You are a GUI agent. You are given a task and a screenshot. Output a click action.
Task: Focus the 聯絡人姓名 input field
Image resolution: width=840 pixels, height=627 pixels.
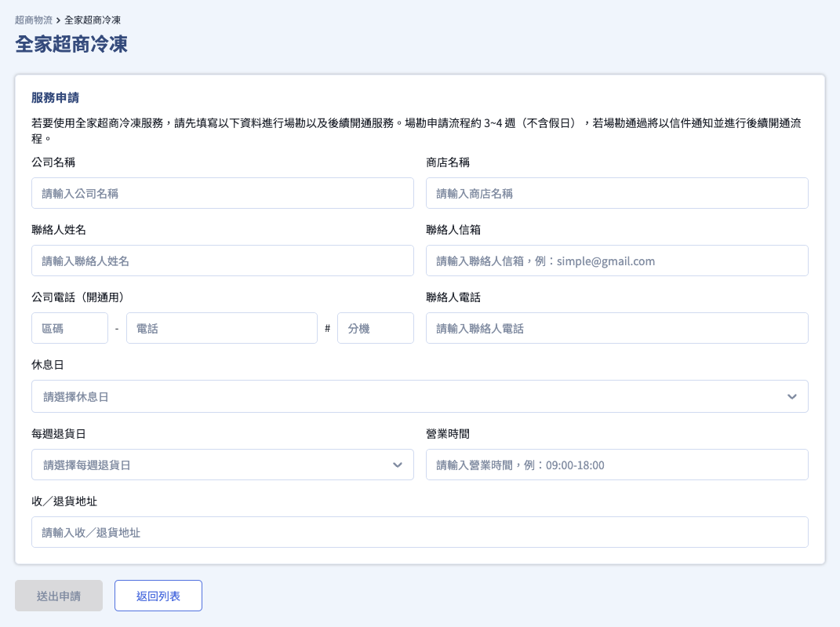pyautogui.click(x=222, y=261)
